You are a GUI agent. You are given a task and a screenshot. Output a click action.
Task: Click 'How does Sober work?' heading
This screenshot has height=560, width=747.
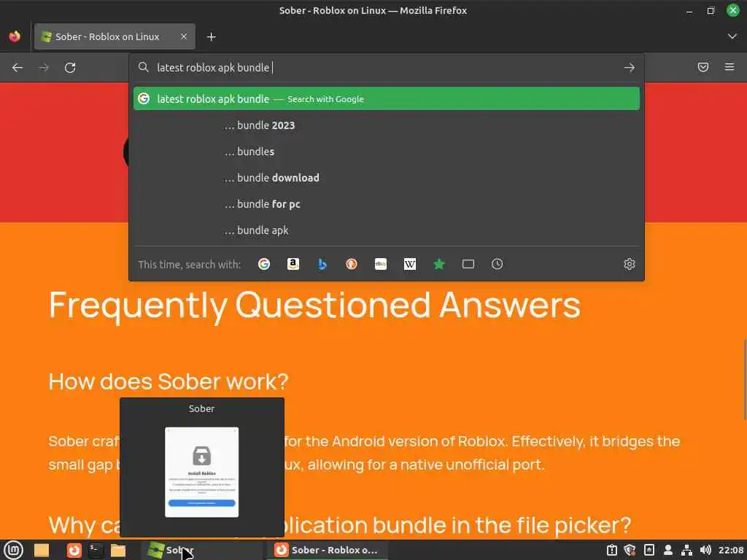(169, 381)
